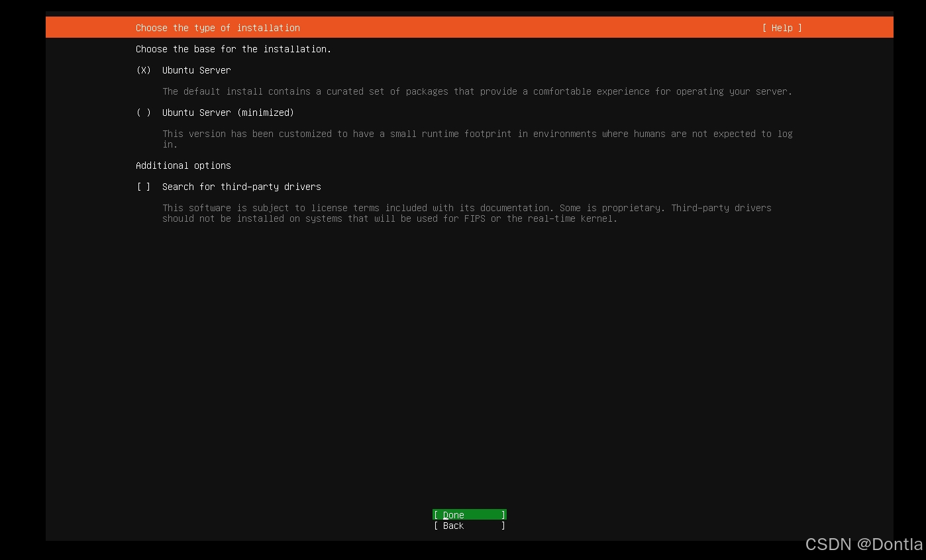The image size is (926, 560).
Task: Click the 'Choose the type of installation' title
Action: [x=218, y=28]
